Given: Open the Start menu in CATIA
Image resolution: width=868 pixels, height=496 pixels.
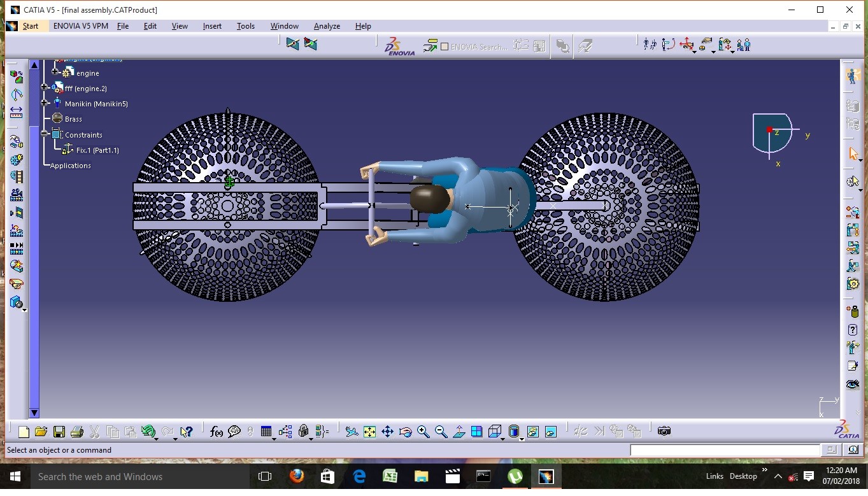Looking at the screenshot, I should tap(31, 26).
